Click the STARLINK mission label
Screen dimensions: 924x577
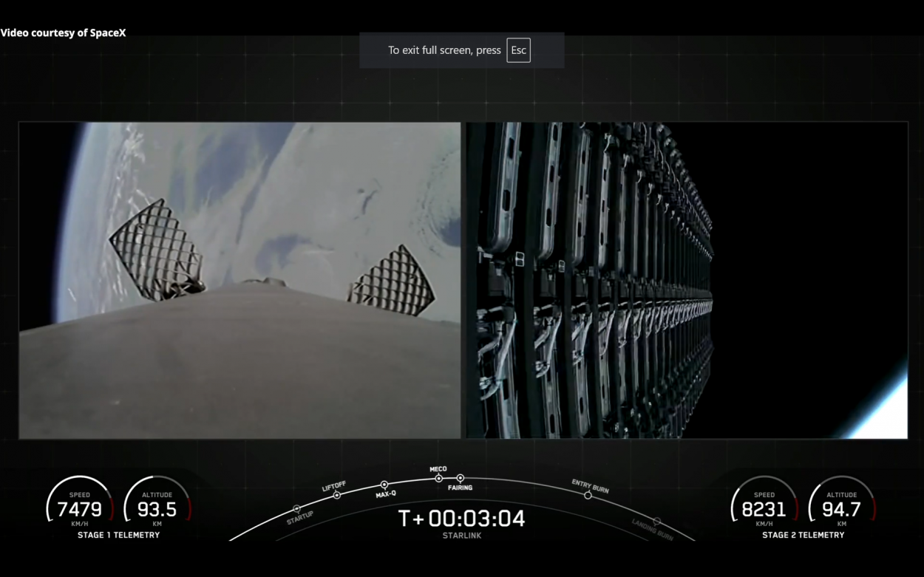[461, 536]
